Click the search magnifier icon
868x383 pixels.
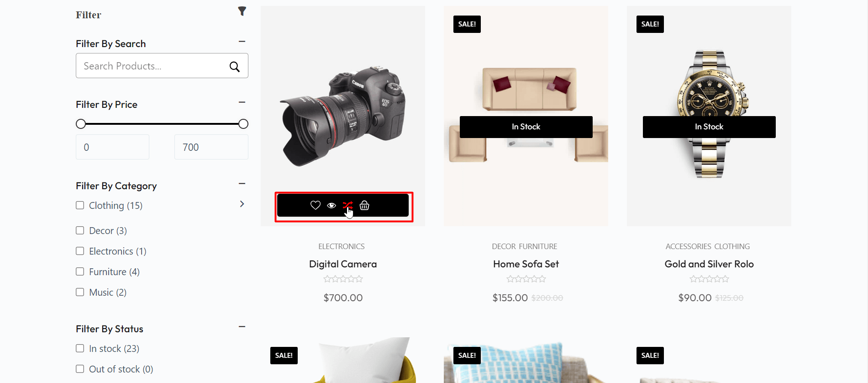(x=235, y=67)
